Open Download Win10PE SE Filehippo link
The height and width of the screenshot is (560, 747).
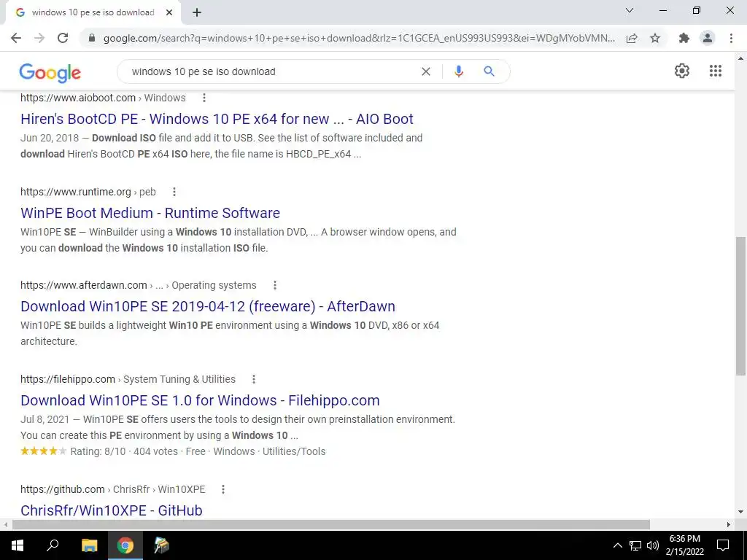[200, 400]
